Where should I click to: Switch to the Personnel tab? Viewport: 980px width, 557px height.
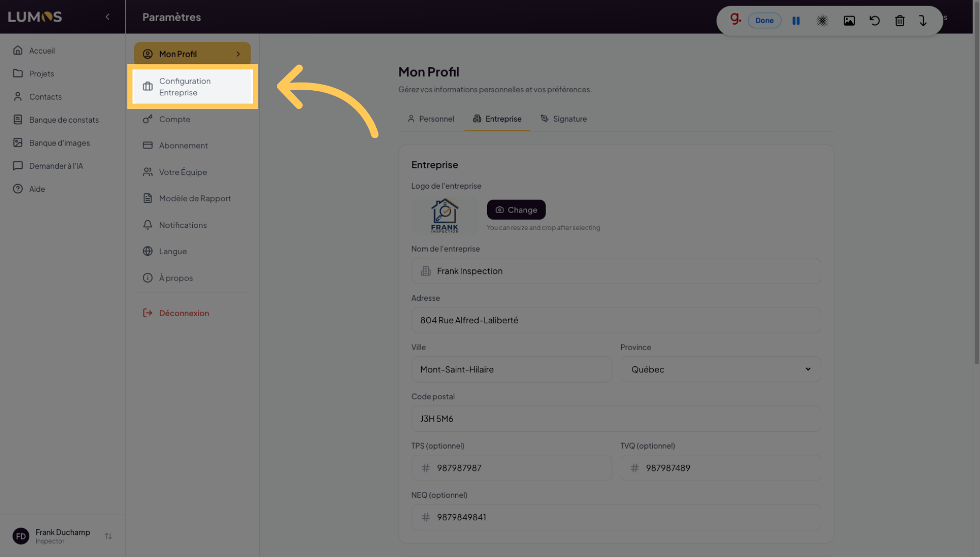point(431,119)
